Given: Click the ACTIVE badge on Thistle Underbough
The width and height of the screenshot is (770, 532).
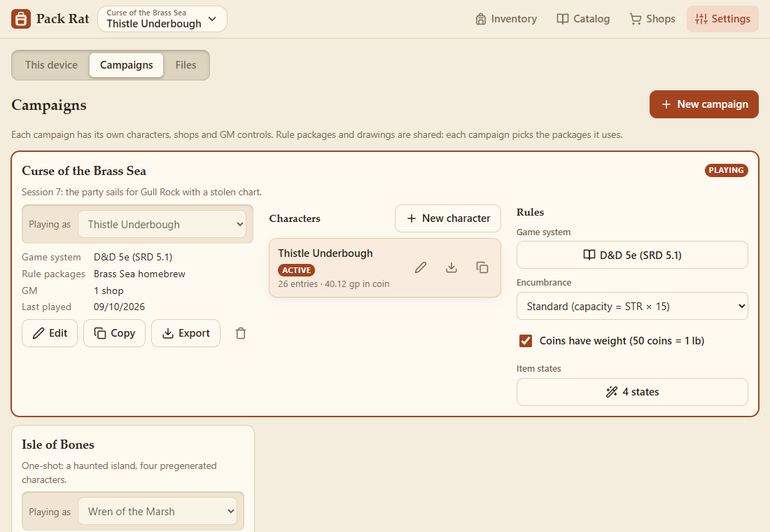Looking at the screenshot, I should click(x=296, y=270).
